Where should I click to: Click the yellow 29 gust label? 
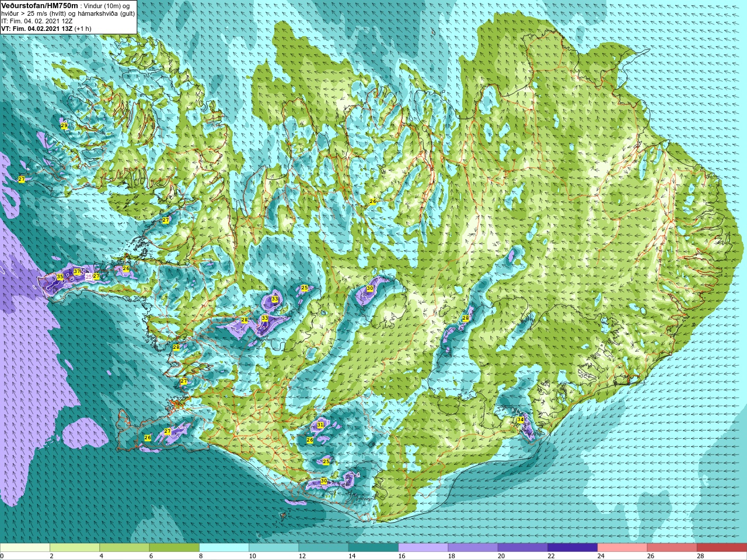[x=64, y=126]
